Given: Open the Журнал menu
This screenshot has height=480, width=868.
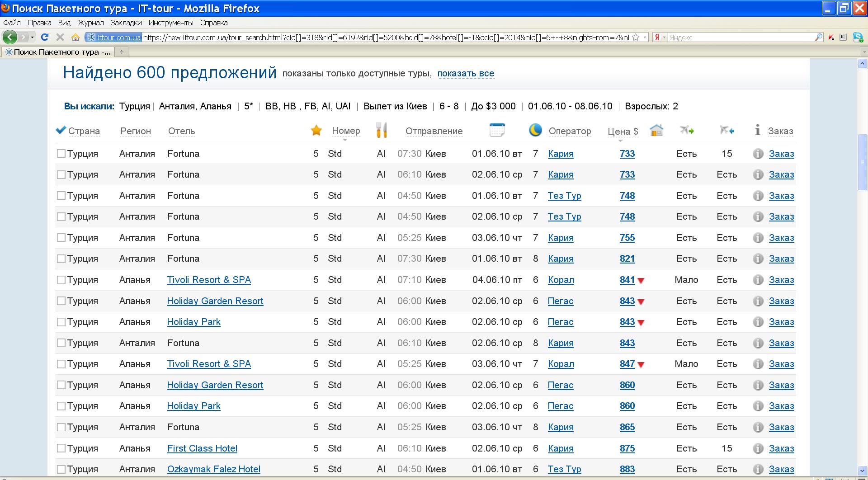Looking at the screenshot, I should [x=90, y=23].
